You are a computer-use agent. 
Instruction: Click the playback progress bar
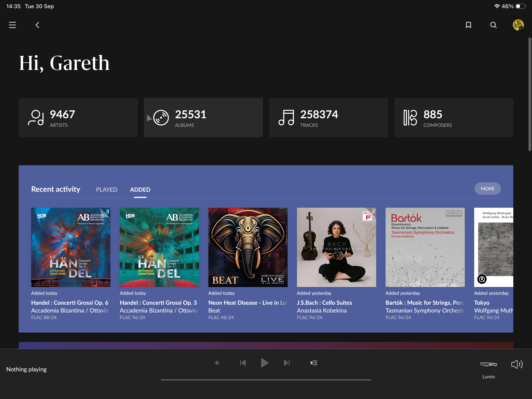(x=266, y=380)
